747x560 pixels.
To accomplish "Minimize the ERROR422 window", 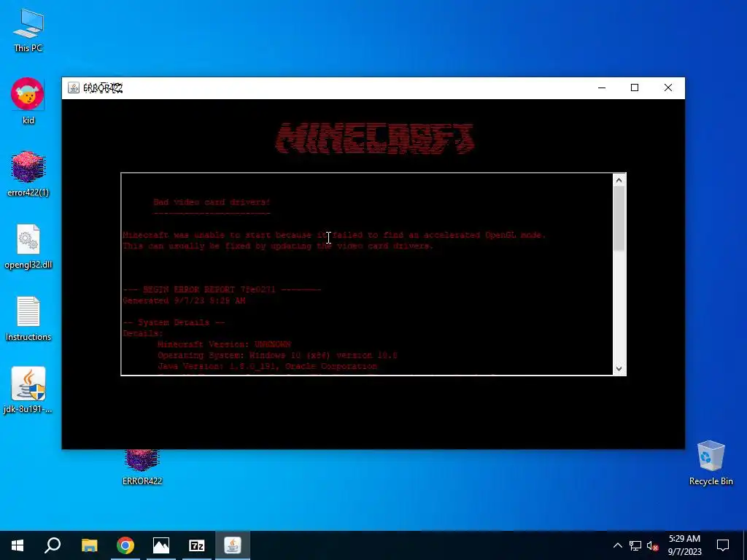I will 602,87.
